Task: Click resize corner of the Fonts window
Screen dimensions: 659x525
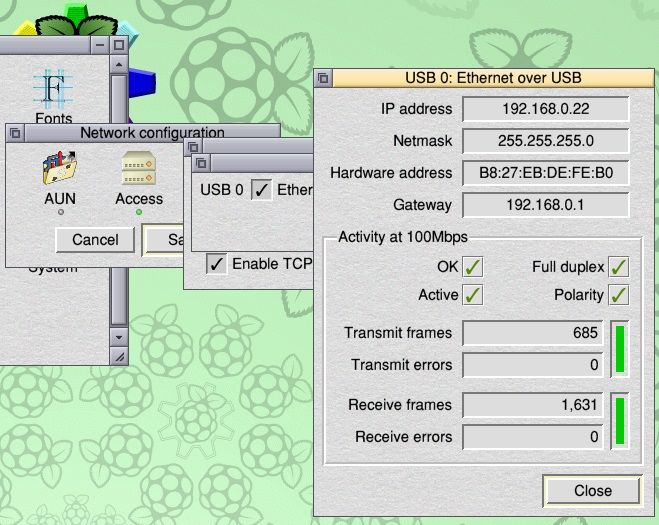Action: (x=119, y=356)
